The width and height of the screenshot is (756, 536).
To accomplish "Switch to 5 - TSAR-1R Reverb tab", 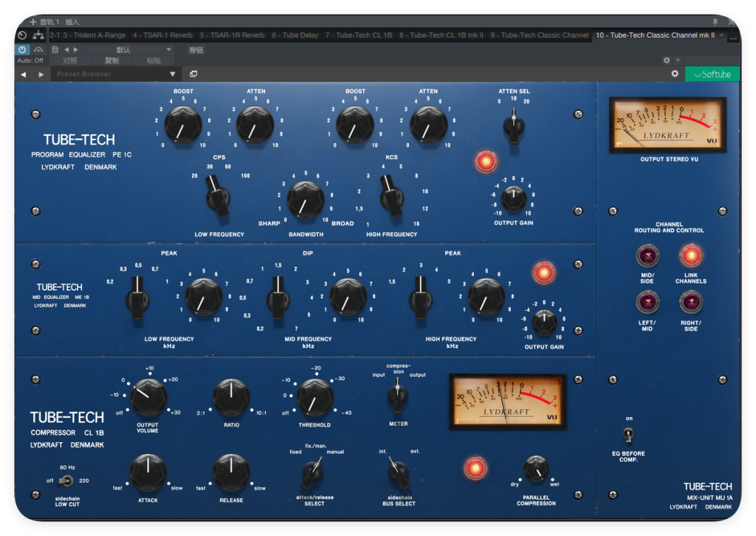I will pyautogui.click(x=232, y=35).
